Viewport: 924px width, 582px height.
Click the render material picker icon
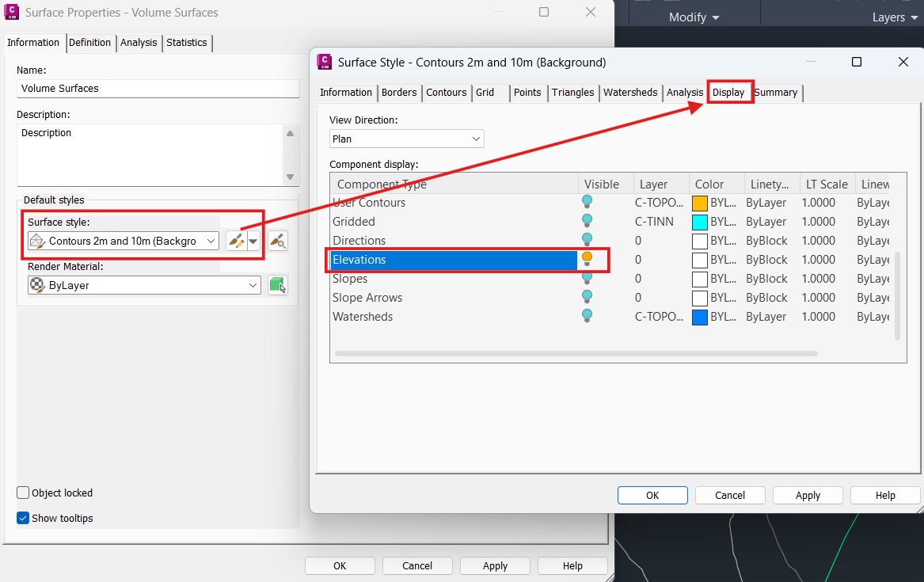point(277,285)
